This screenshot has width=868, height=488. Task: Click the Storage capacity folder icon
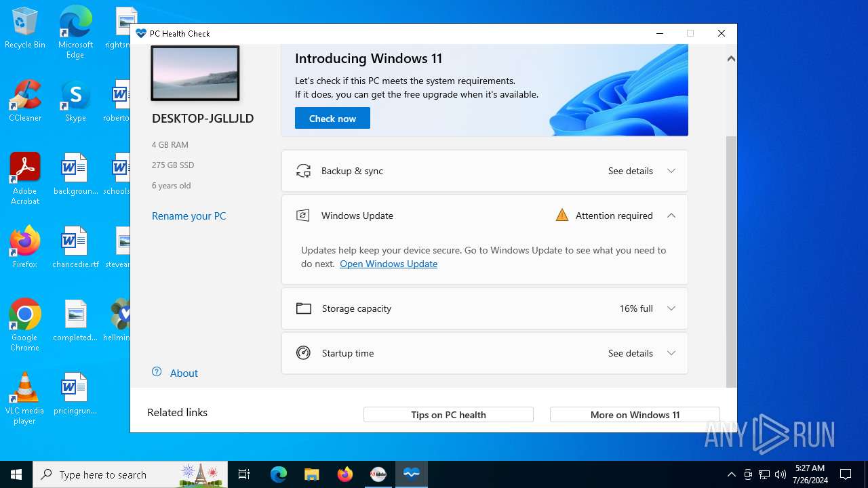(x=304, y=308)
